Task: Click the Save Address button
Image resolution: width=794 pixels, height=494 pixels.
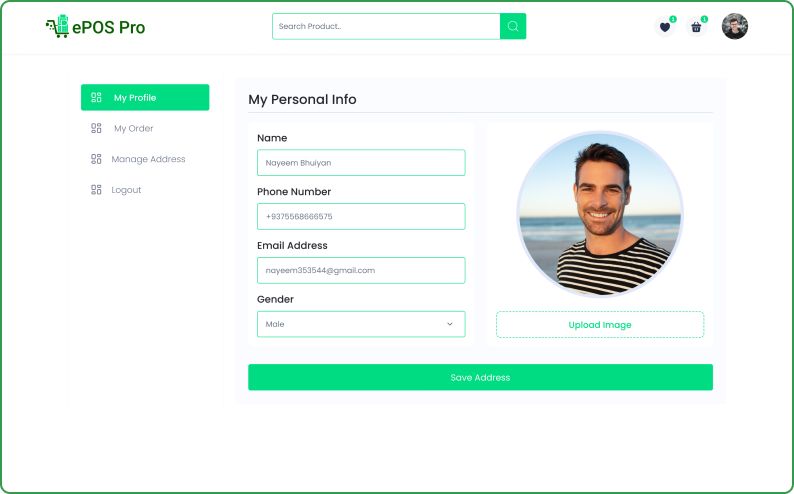Action: 480,377
